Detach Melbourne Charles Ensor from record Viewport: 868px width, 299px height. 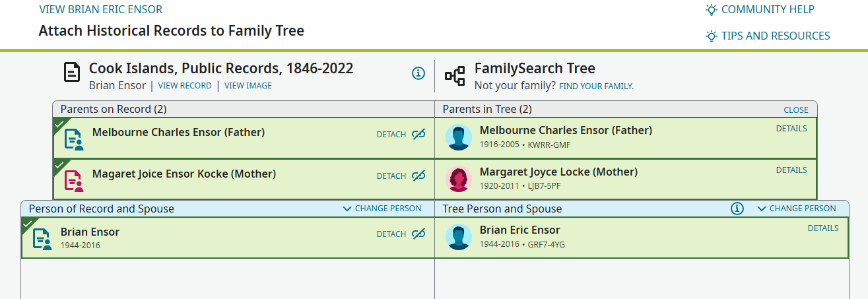391,134
